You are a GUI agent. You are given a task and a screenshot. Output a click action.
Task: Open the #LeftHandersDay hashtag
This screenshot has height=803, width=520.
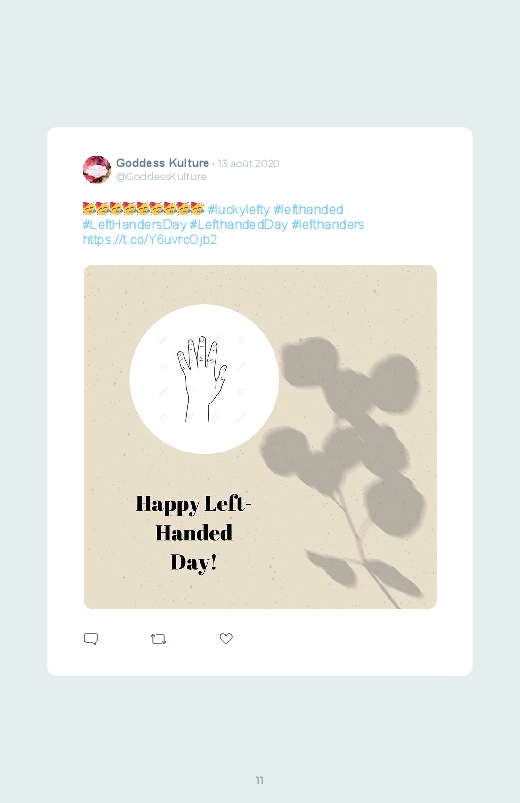[x=134, y=224]
